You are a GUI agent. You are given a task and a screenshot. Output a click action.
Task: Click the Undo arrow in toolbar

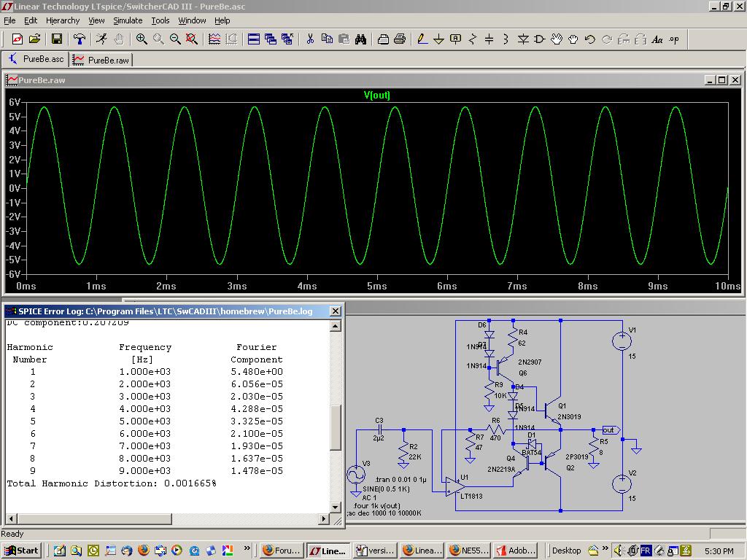pos(589,39)
